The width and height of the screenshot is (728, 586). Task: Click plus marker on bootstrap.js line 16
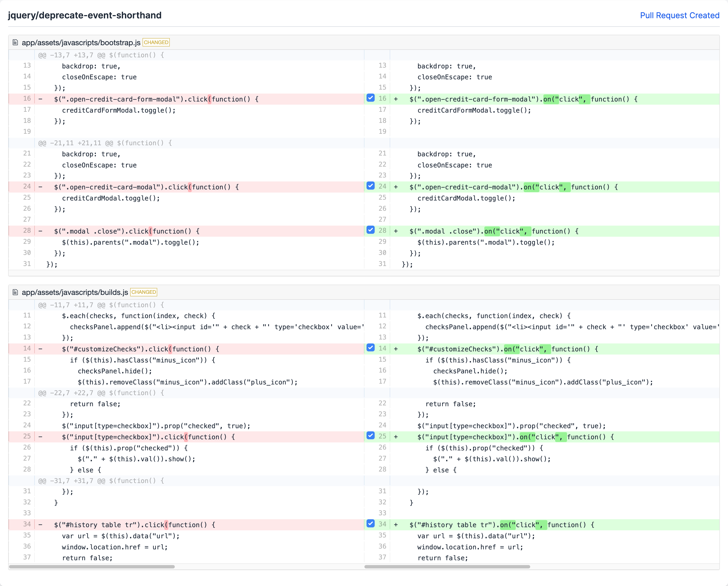pyautogui.click(x=396, y=99)
